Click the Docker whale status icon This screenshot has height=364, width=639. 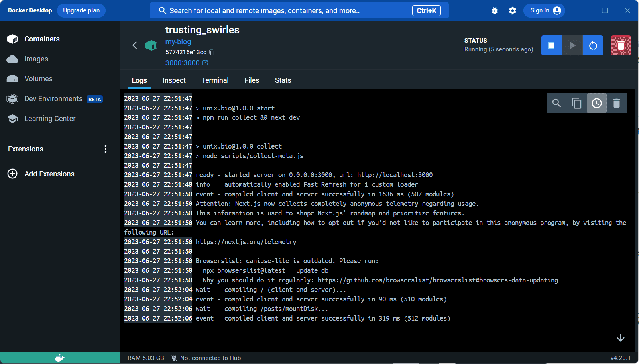point(60,358)
